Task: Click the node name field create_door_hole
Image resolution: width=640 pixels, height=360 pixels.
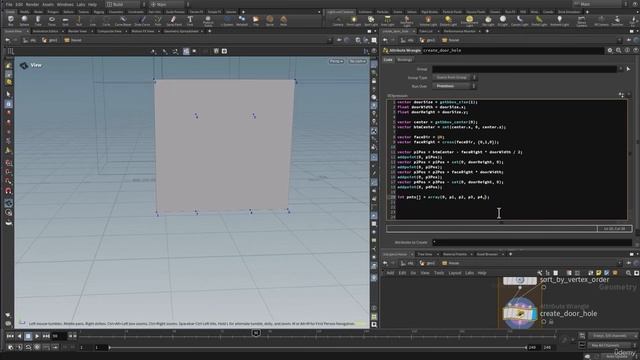Action: tap(512, 50)
